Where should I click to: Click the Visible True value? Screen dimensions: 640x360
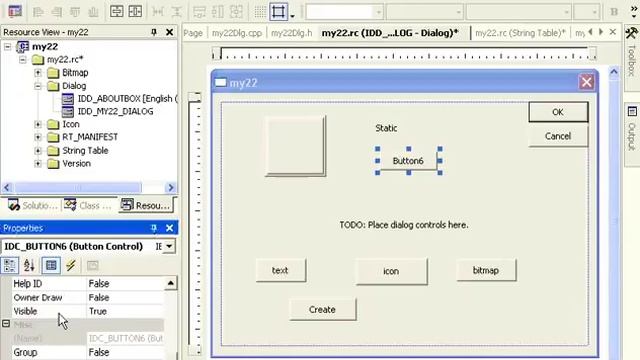[x=126, y=311]
